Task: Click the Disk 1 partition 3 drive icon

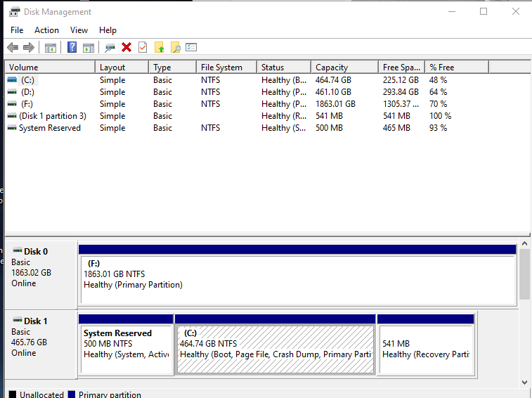Action: coord(12,116)
